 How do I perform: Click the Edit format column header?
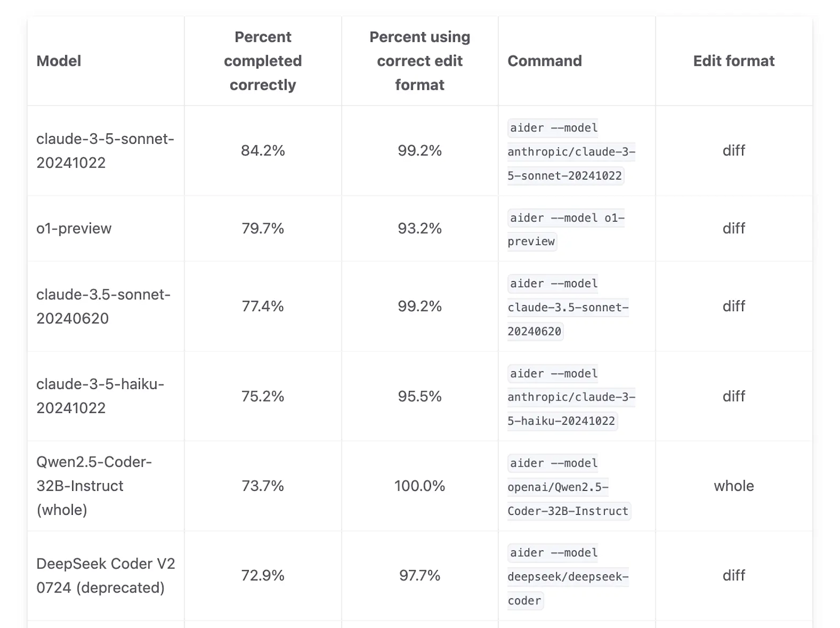coord(733,61)
